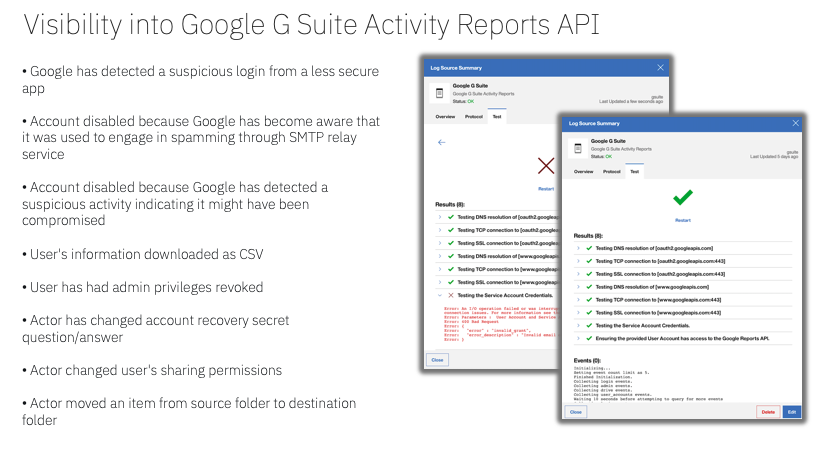The height and width of the screenshot is (451, 819).
Task: Click Log Source Summary title of front dialog
Action: tap(594, 123)
